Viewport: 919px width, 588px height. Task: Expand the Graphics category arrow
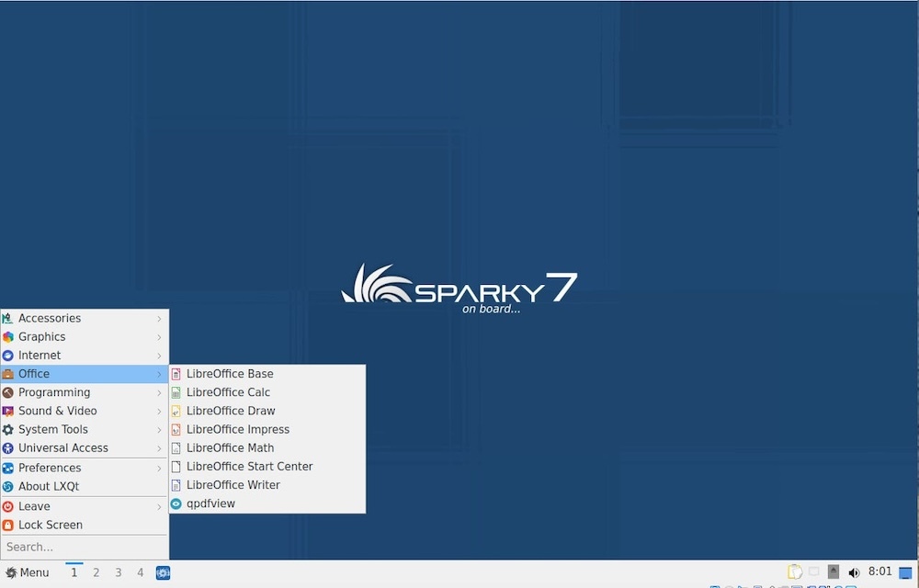(x=159, y=337)
